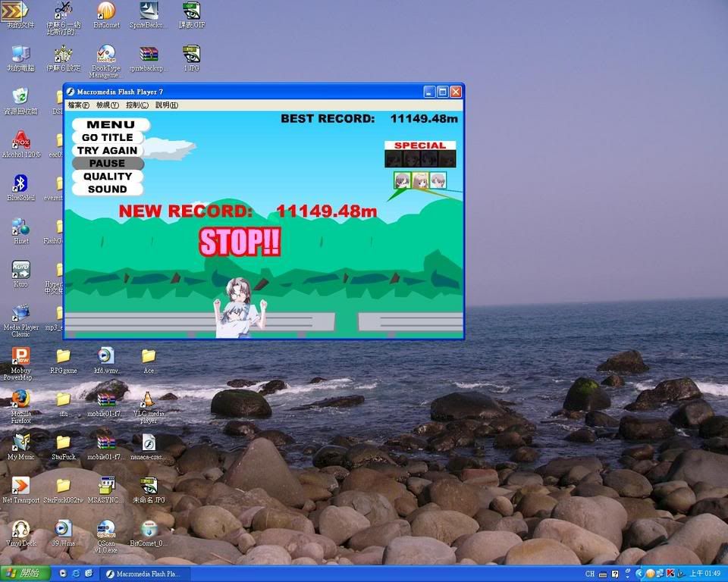Launch the Kuro shortcut
Viewport: 728px width, 582px height.
21,274
